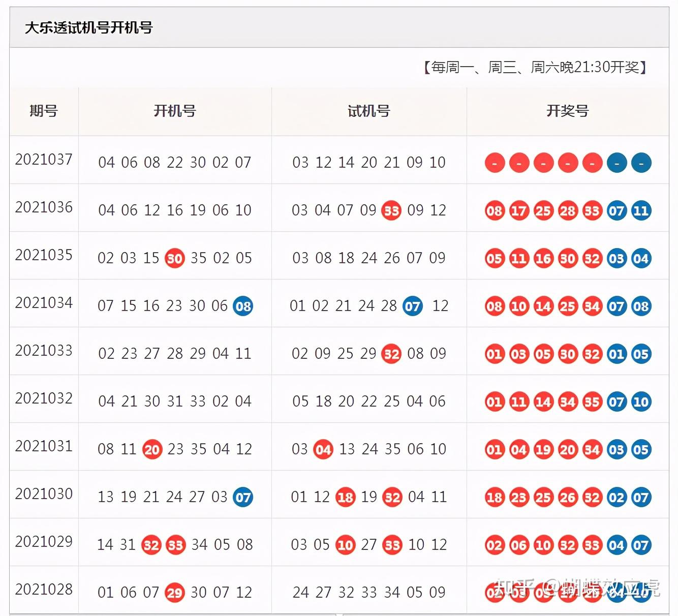Select period number 2021033

[x=44, y=351]
